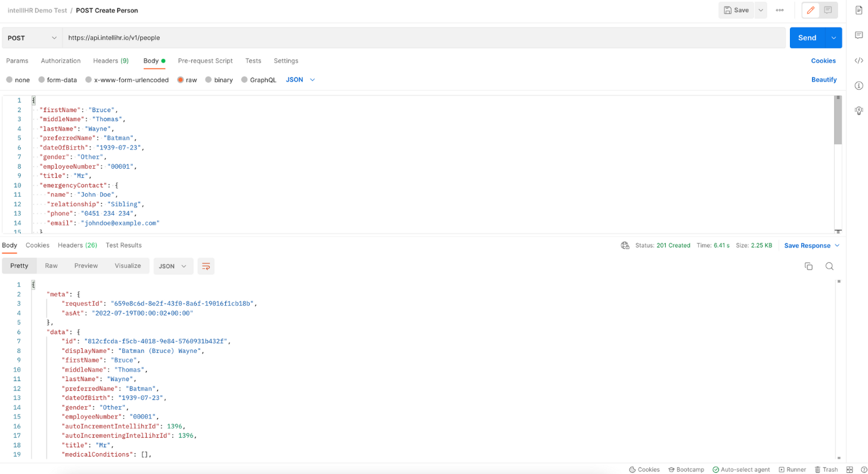The width and height of the screenshot is (868, 474).
Task: Open the Send options dropdown arrow
Action: [x=834, y=38]
